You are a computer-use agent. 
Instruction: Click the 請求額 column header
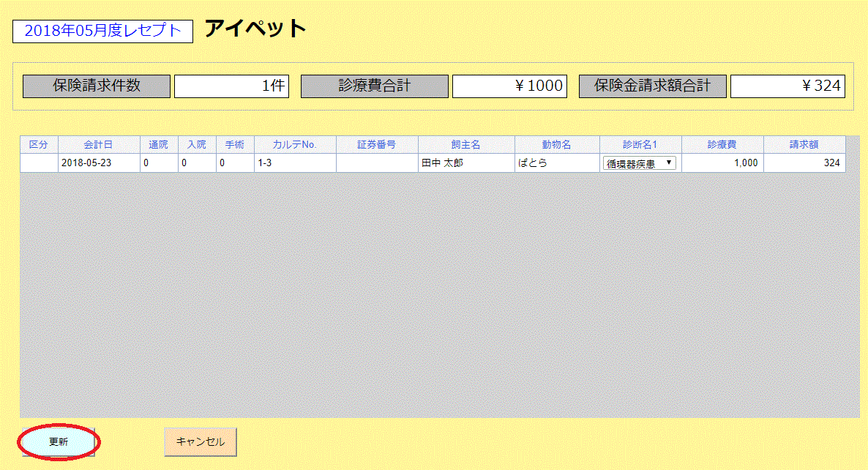[x=804, y=144]
